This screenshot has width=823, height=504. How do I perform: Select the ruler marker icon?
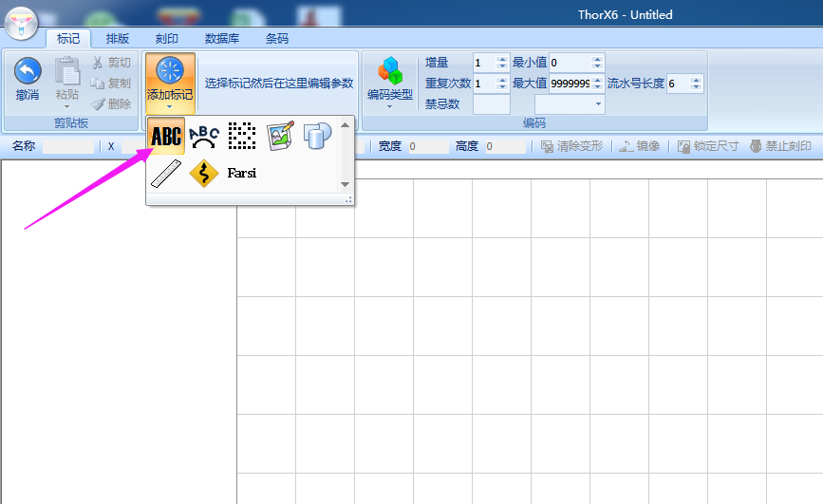point(166,174)
